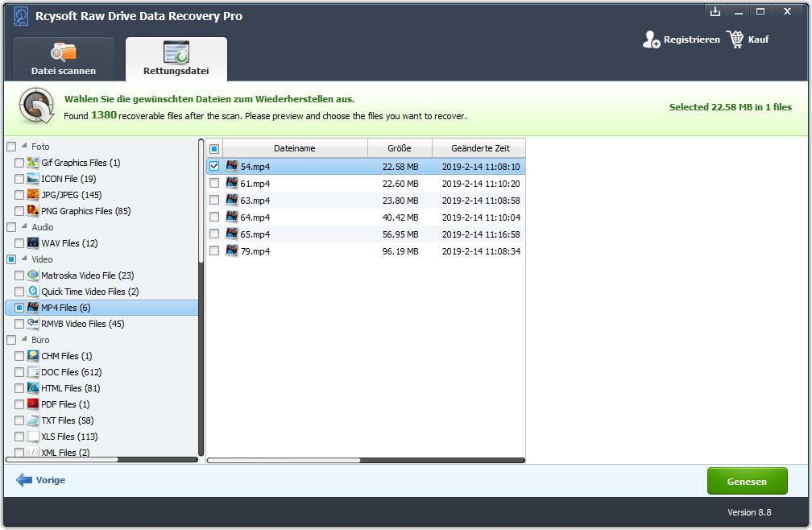
Task: Check the 61.mp4 checkbox
Action: [214, 183]
